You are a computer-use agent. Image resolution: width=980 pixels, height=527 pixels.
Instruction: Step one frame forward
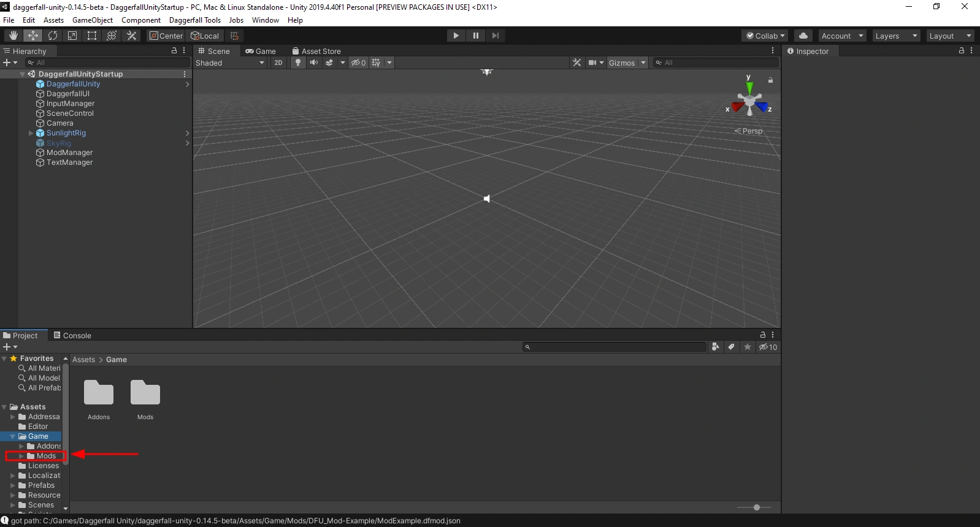point(496,36)
